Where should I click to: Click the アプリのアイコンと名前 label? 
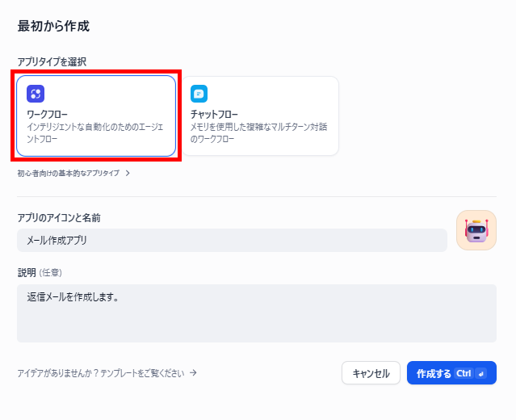pyautogui.click(x=59, y=218)
